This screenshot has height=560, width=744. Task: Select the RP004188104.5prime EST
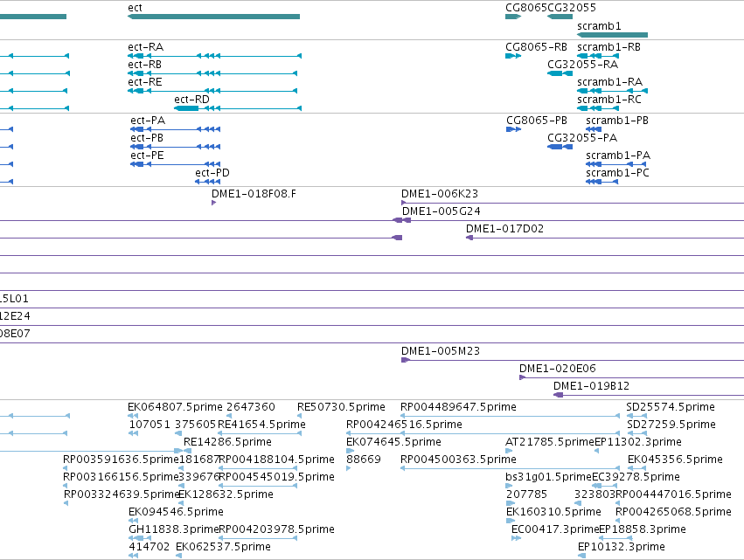tap(258, 468)
